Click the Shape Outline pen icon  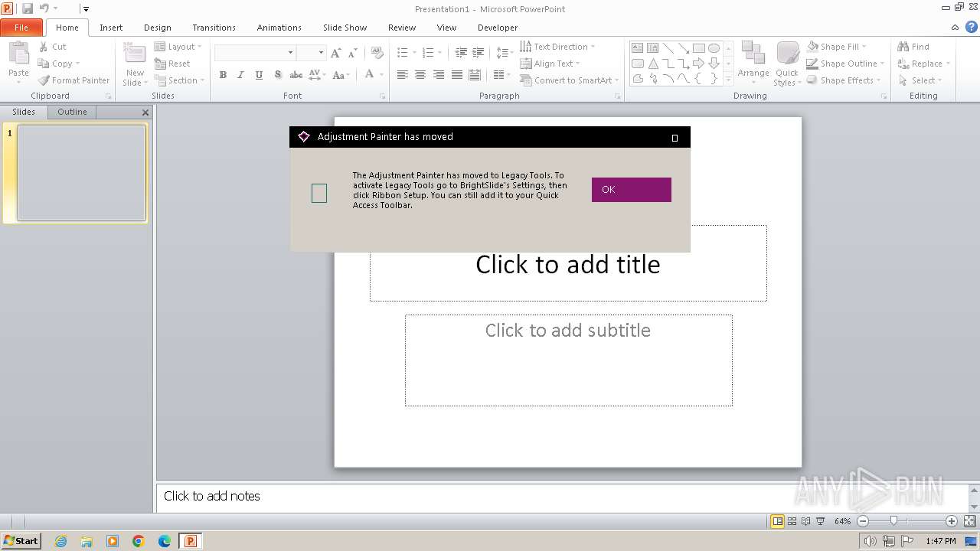[812, 64]
